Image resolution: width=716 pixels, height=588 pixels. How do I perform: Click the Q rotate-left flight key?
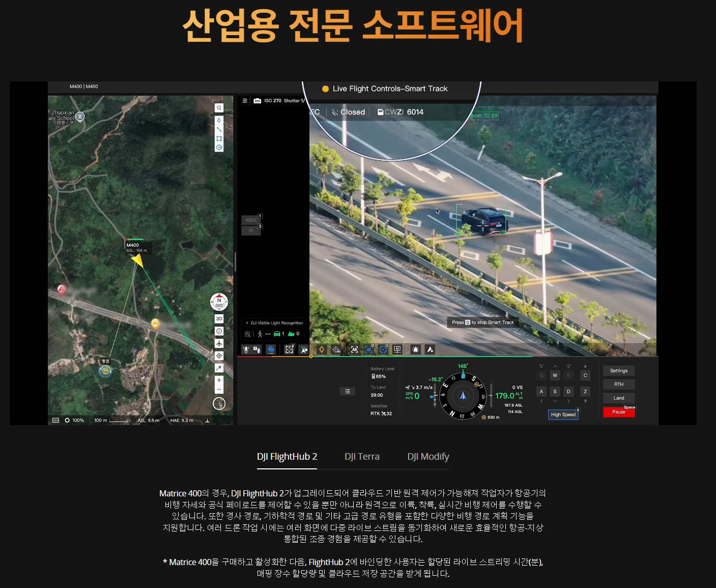[541, 375]
